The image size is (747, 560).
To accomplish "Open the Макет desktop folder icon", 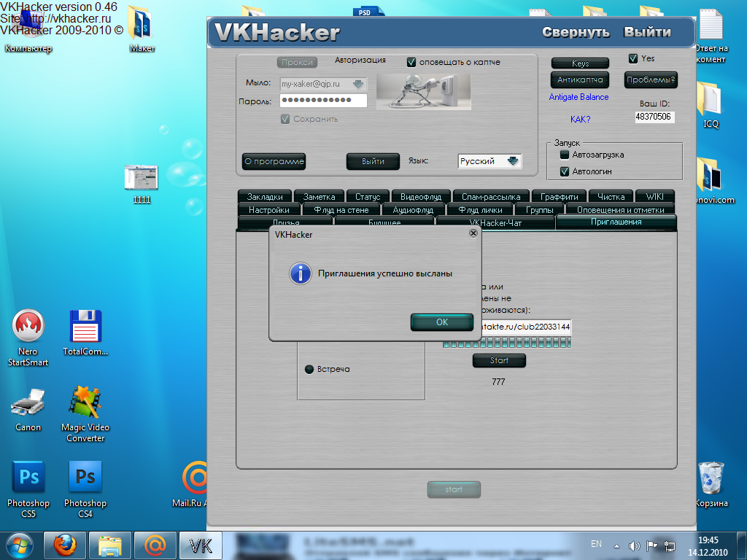I will [142, 28].
